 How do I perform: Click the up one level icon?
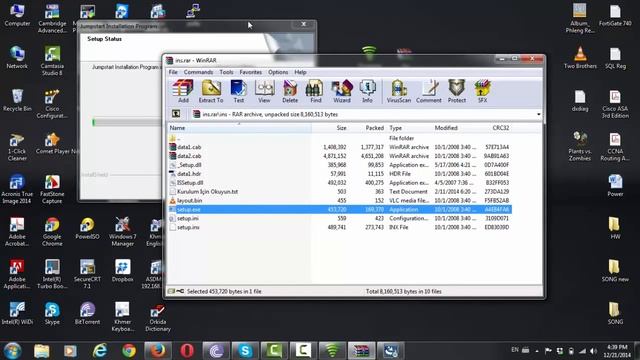(x=176, y=114)
